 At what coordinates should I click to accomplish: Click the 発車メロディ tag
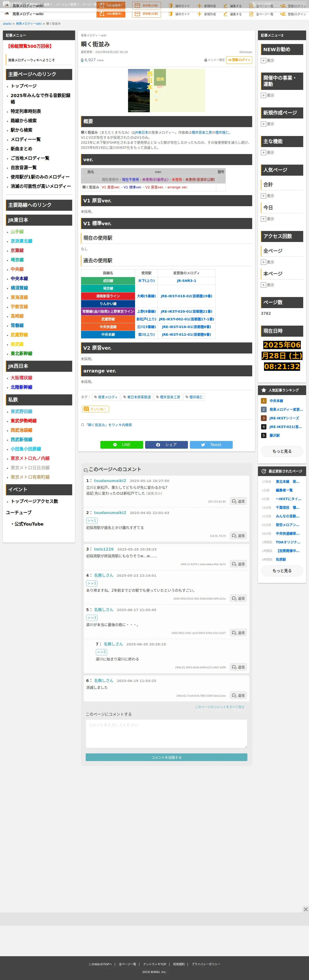click(106, 397)
